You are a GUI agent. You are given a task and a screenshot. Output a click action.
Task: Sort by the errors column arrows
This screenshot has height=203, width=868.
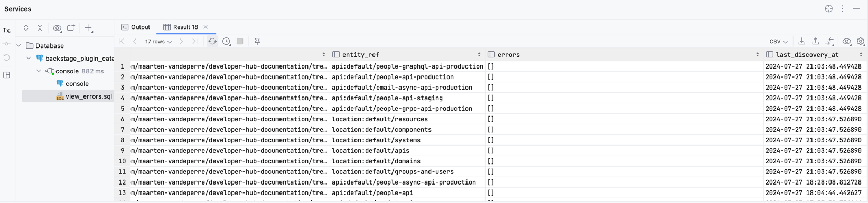[x=757, y=55]
